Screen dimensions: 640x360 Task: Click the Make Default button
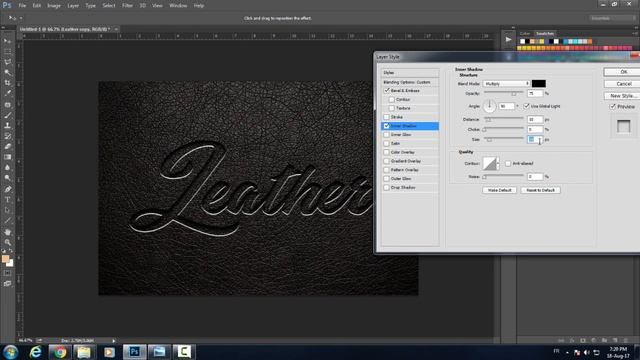coord(500,190)
